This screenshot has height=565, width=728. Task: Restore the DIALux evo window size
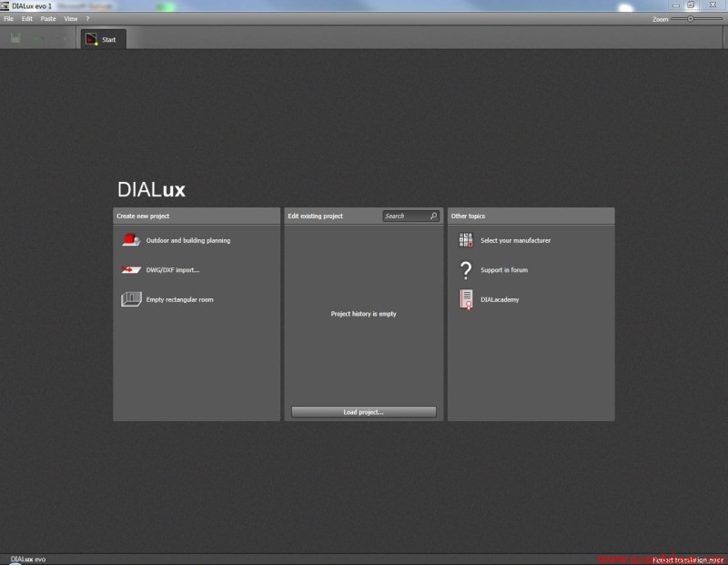(x=691, y=5)
